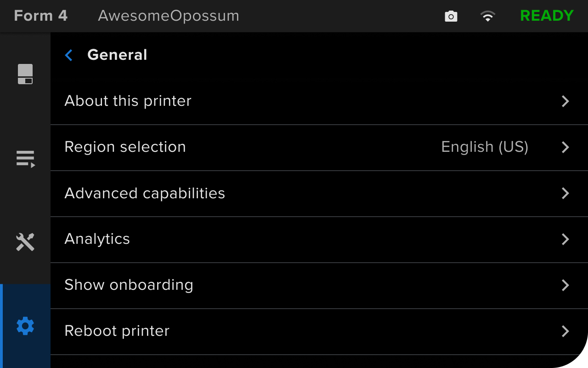
Task: Go back using the blue chevron arrow
Action: point(68,55)
